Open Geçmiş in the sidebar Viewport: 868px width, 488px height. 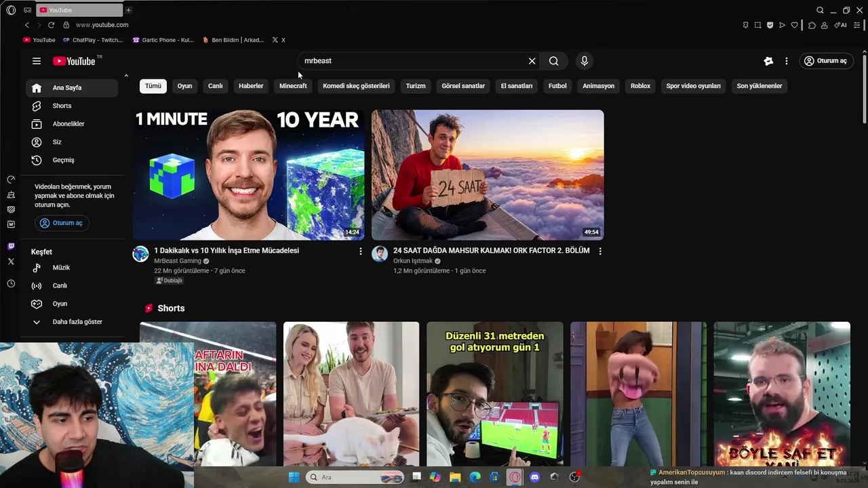[x=72, y=160]
